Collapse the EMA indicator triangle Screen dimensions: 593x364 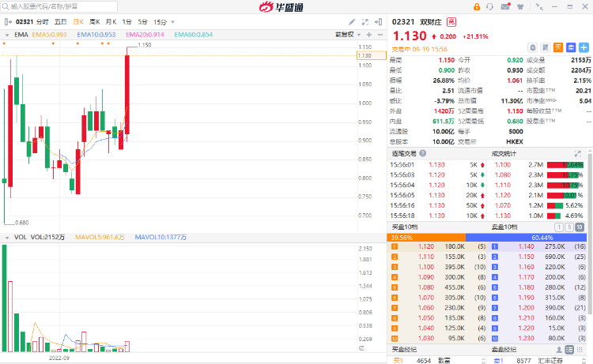tap(7, 35)
